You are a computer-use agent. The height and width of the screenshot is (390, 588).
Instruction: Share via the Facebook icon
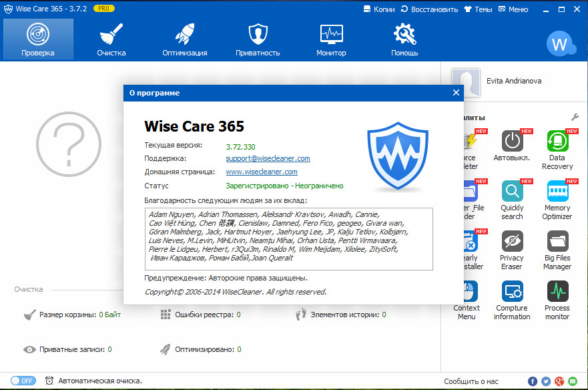pyautogui.click(x=533, y=381)
